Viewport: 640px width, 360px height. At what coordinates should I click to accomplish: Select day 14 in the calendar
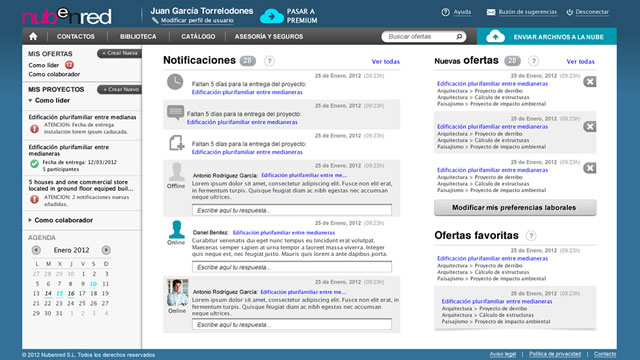pos(48,293)
